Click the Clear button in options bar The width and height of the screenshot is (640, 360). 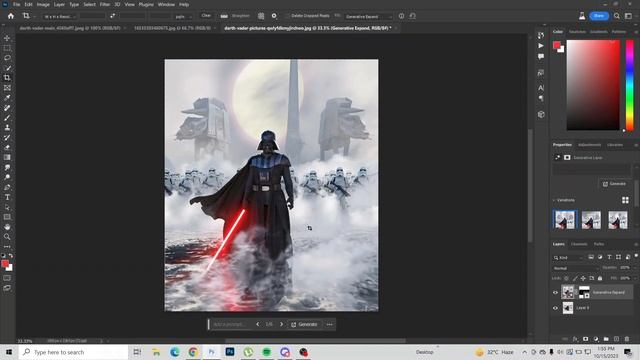point(206,16)
